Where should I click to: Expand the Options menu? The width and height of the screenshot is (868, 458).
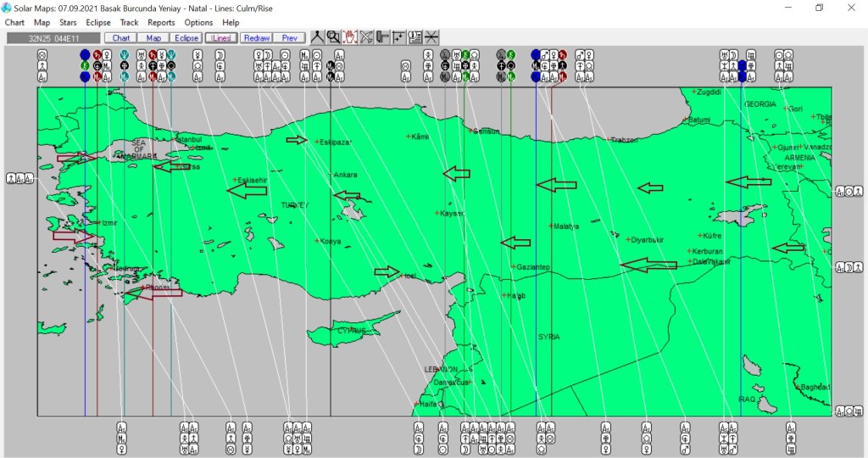198,22
